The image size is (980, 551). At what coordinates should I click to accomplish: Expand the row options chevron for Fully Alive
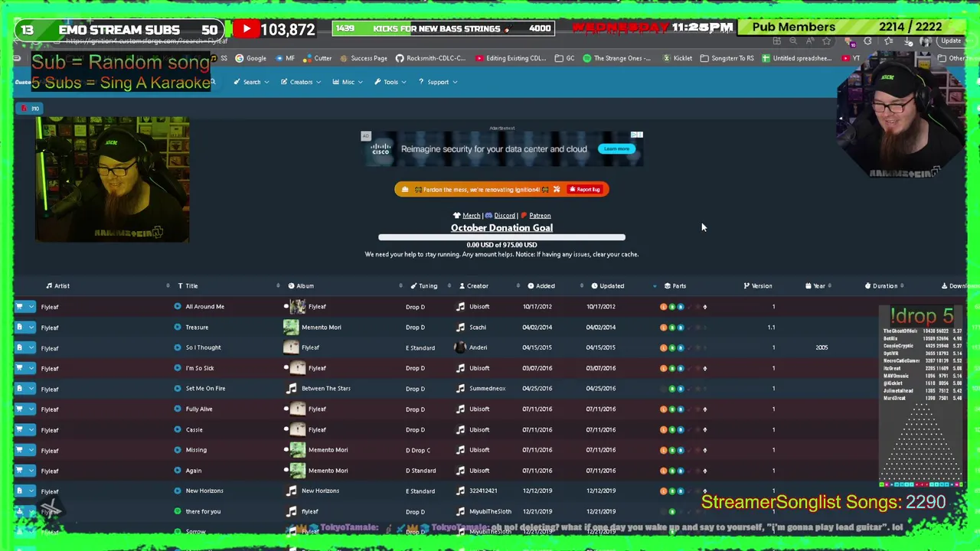[x=31, y=409]
